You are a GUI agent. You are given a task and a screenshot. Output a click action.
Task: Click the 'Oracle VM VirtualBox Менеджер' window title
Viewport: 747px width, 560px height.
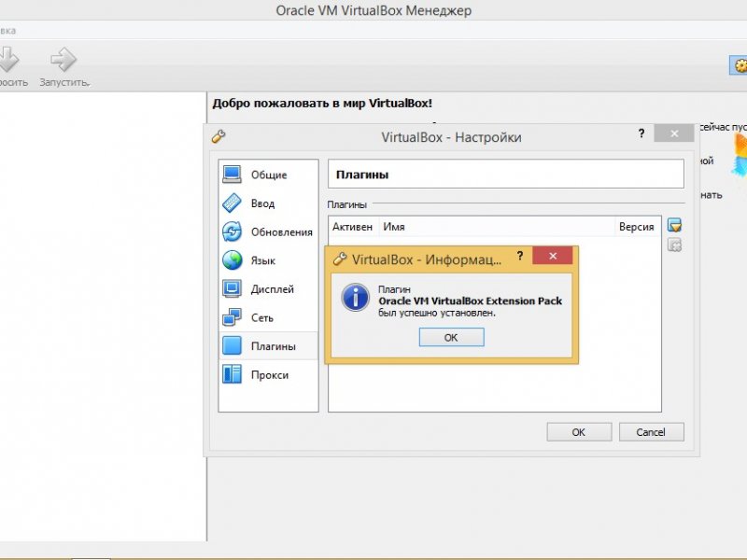373,10
